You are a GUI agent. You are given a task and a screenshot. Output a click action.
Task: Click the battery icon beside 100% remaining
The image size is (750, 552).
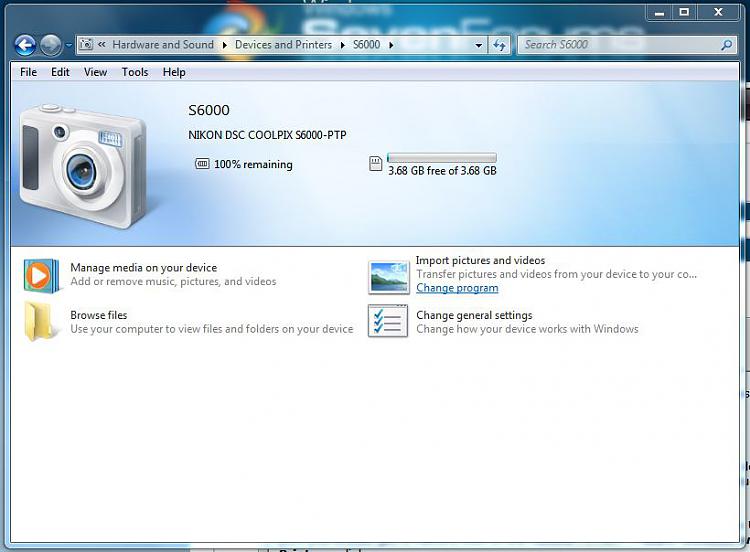pyautogui.click(x=202, y=164)
